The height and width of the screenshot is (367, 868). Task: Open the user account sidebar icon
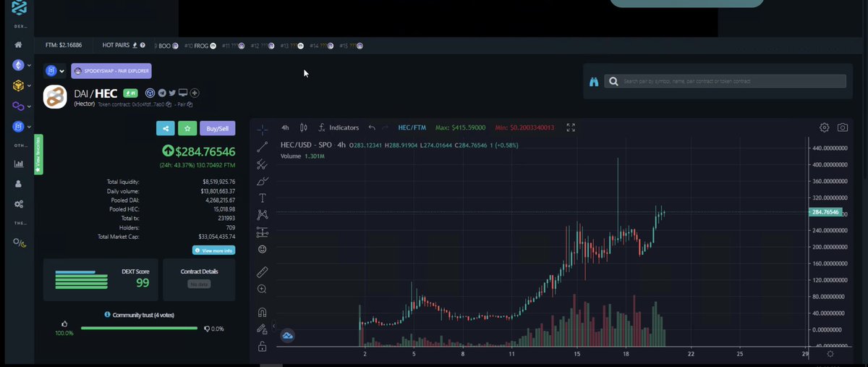(18, 184)
